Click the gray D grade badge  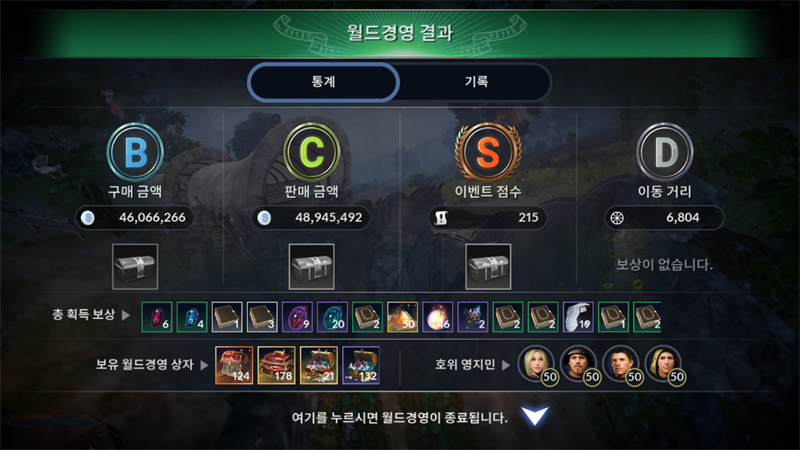[665, 152]
